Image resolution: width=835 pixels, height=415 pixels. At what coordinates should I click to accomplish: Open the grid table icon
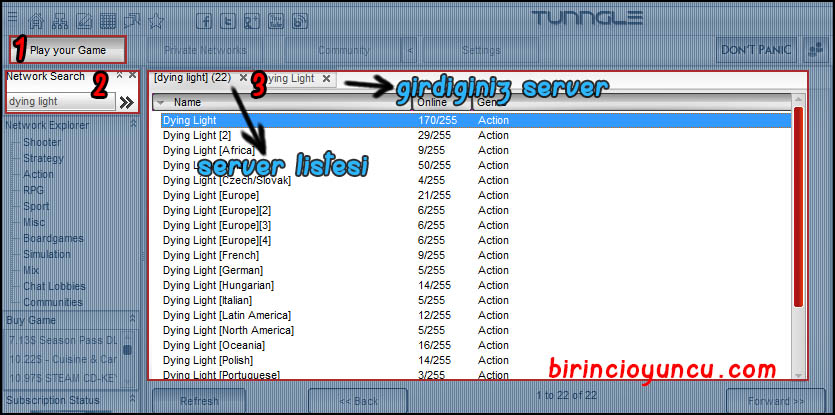click(x=108, y=21)
